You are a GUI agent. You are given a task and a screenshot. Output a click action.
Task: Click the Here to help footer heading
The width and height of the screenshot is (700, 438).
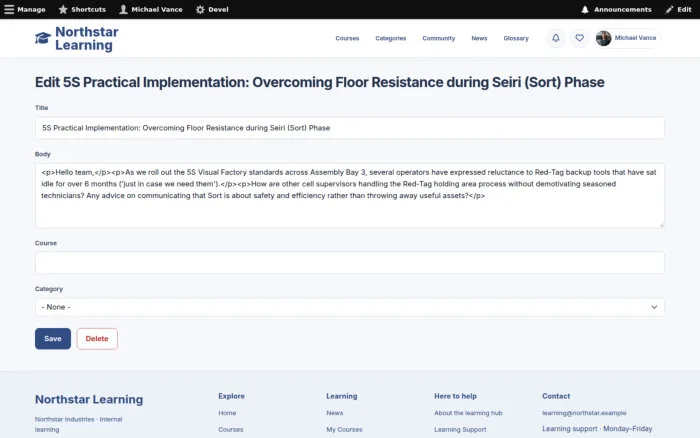pos(455,396)
